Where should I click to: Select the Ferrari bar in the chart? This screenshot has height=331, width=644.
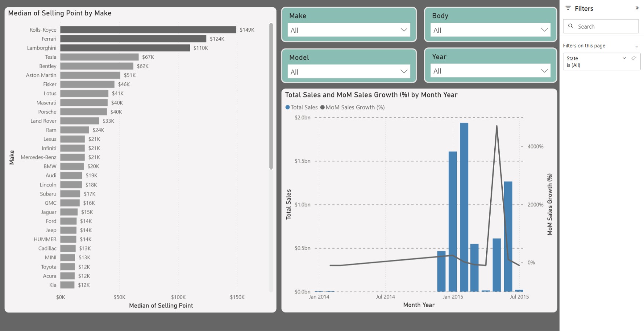point(133,39)
